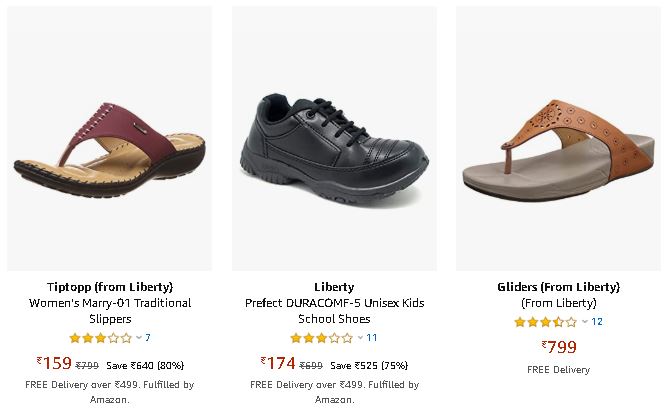The height and width of the screenshot is (412, 672).
Task: Open the black Liberty school shoe image
Action: click(334, 138)
